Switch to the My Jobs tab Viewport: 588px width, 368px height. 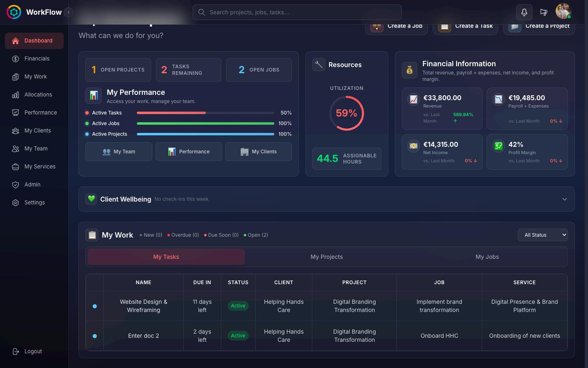[487, 257]
